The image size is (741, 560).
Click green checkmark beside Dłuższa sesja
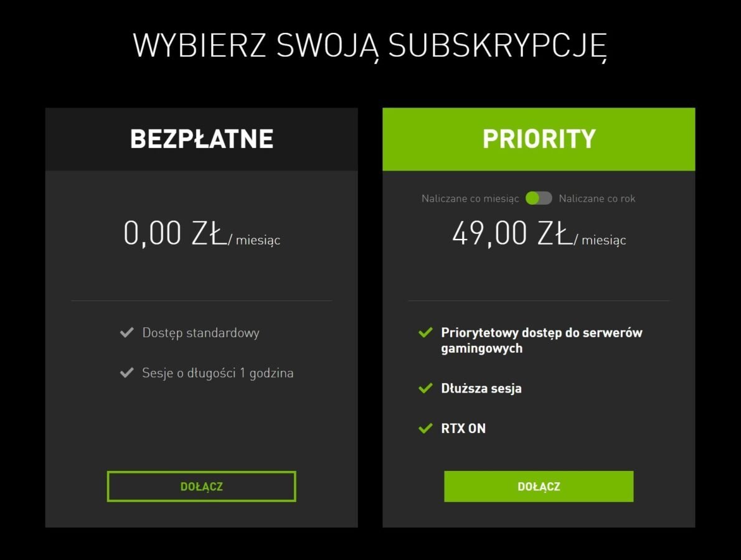point(425,388)
